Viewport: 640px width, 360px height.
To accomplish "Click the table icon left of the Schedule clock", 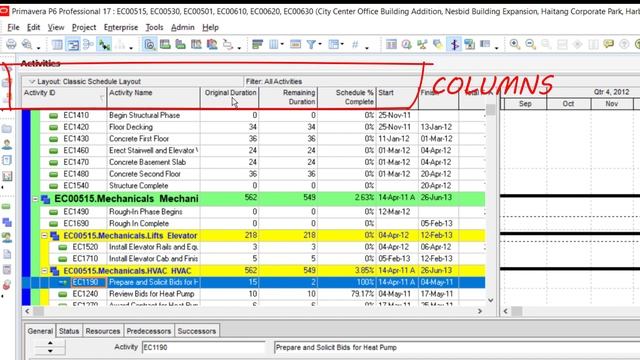I will pos(391,44).
